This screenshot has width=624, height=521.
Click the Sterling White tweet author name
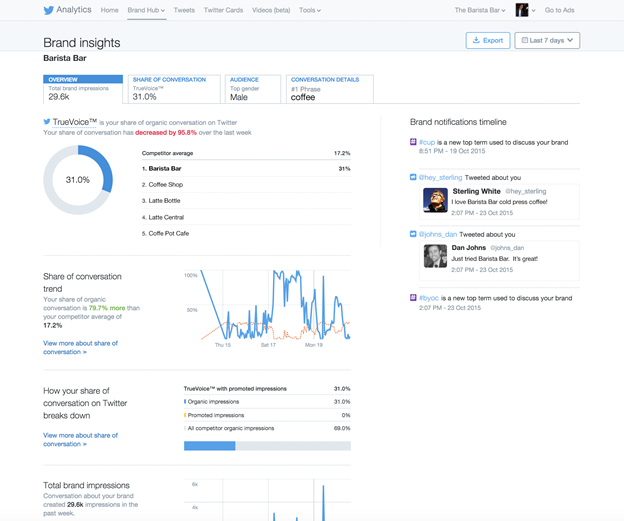tap(476, 191)
